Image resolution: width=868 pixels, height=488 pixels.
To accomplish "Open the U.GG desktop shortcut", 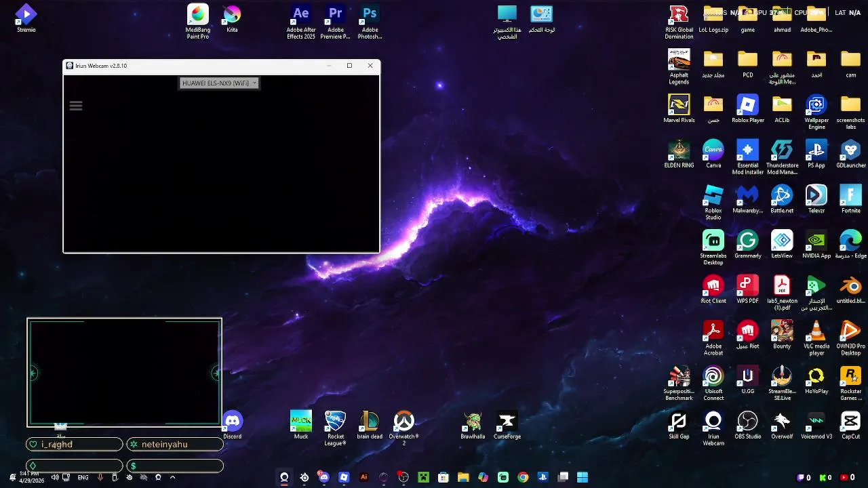I will (747, 380).
